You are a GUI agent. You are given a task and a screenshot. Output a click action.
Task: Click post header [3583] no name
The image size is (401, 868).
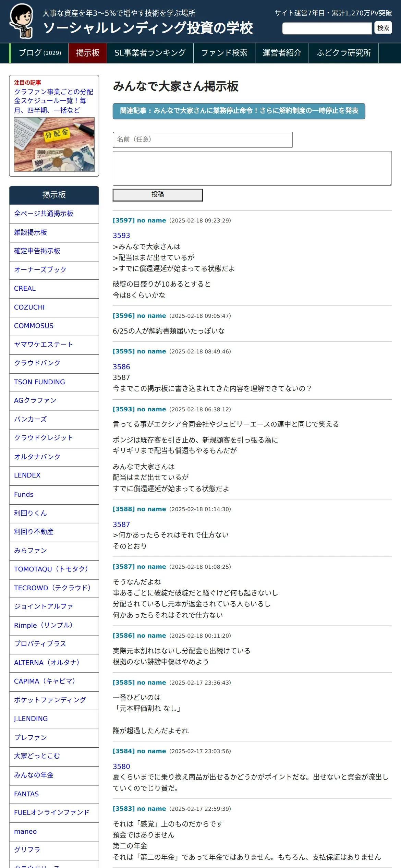139,809
